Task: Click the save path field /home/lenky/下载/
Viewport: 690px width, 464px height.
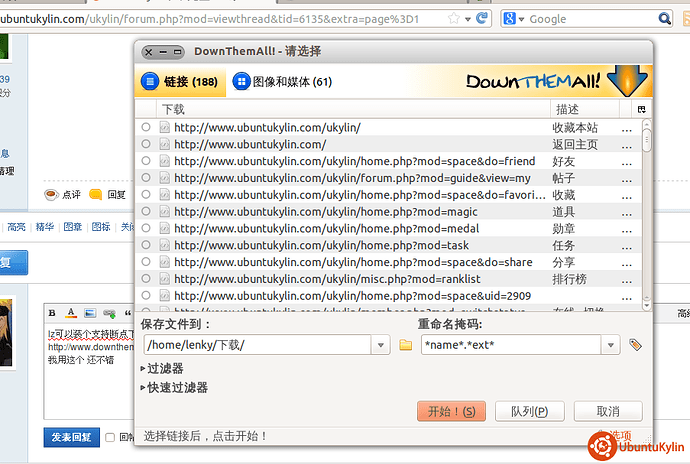Action: click(x=257, y=345)
